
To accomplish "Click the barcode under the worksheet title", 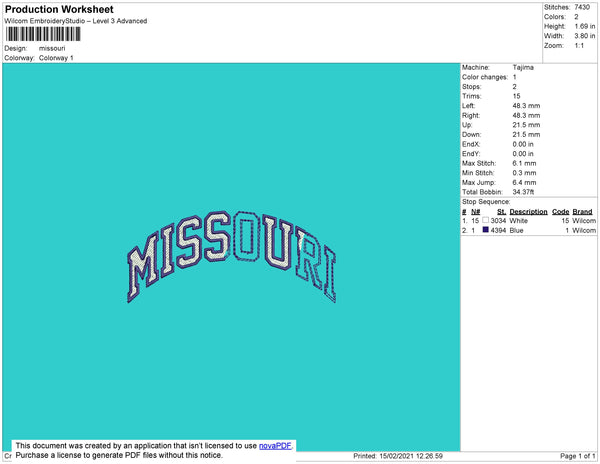I will pos(43,34).
